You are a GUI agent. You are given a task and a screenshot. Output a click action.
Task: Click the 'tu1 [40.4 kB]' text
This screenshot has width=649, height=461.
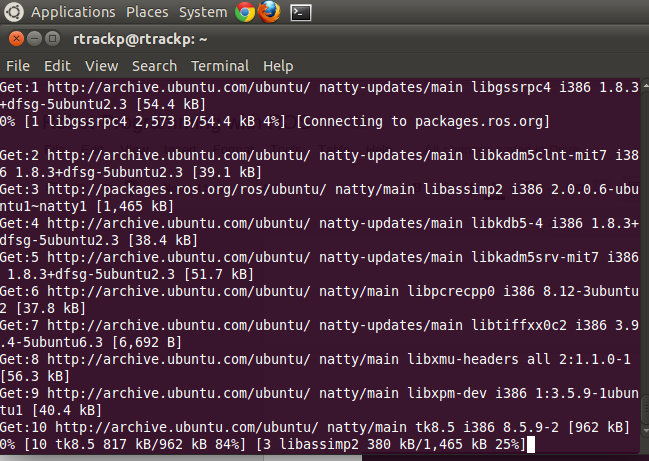coord(50,411)
